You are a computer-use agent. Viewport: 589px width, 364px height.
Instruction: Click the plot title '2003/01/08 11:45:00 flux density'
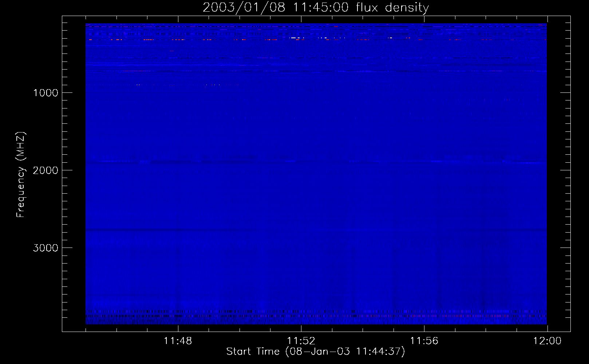point(316,8)
